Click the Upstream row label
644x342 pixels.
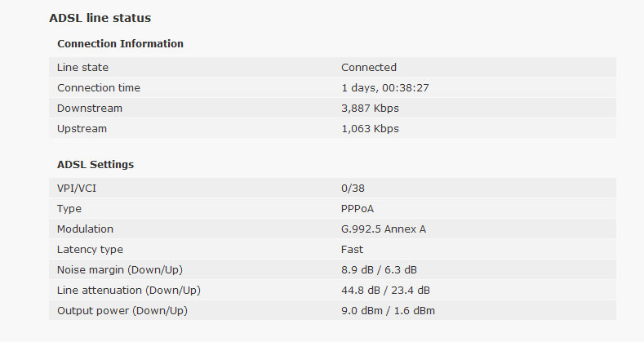click(x=82, y=129)
